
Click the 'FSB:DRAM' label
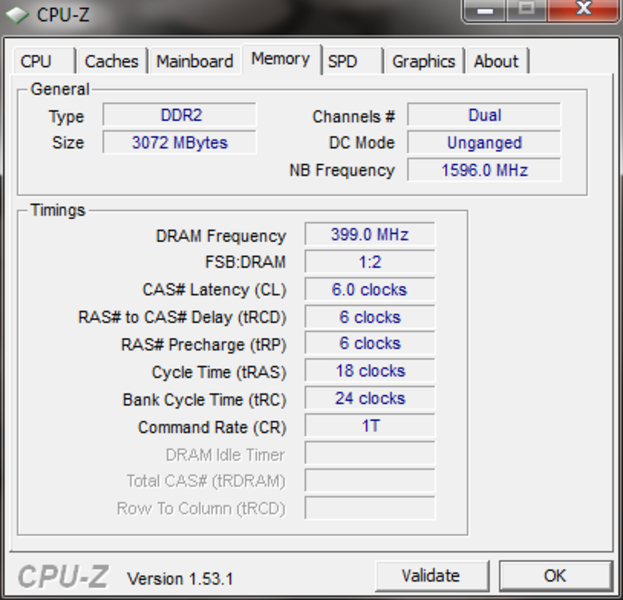coord(245,262)
